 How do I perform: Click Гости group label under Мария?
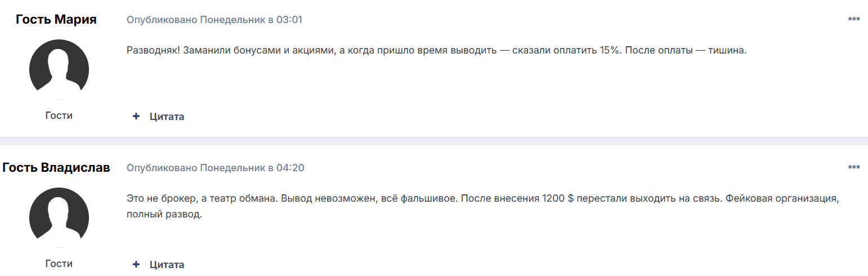coord(59,115)
